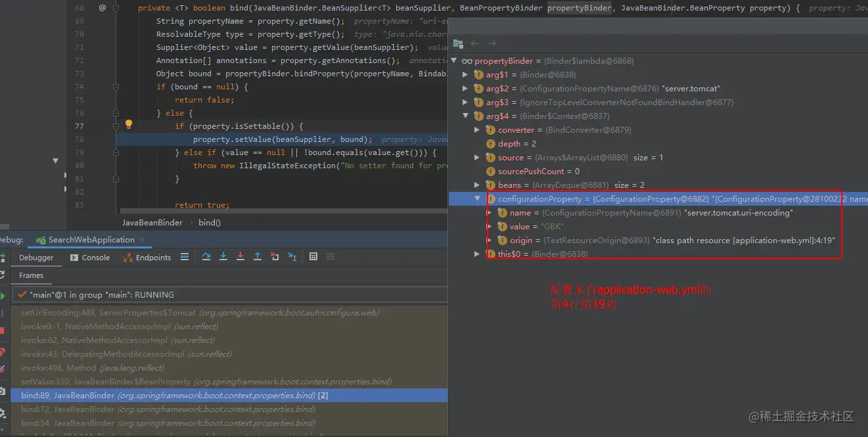Click the Step Out debug icon

pos(258,257)
